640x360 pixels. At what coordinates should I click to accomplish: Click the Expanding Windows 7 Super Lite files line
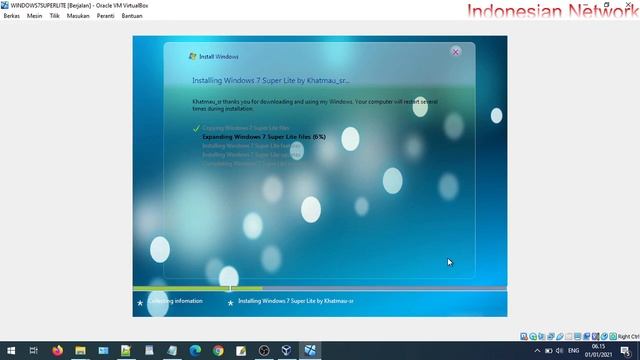pos(264,137)
